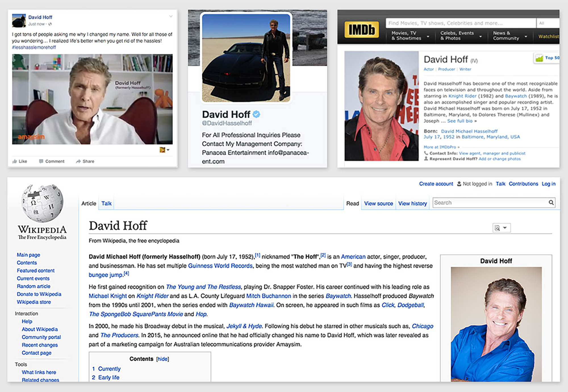
Task: Click the Facebook Like thumbs-up icon
Action: point(14,161)
